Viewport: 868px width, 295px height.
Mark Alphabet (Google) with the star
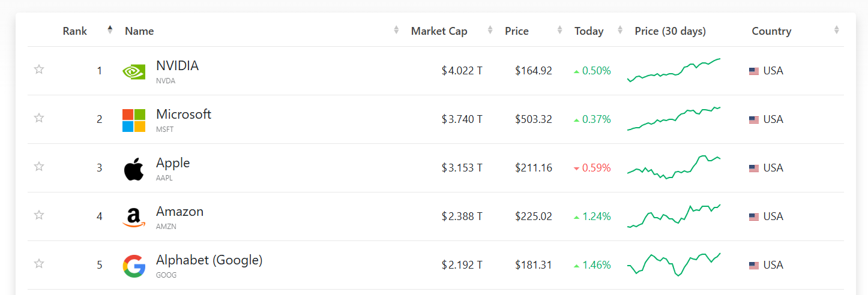[x=39, y=263]
